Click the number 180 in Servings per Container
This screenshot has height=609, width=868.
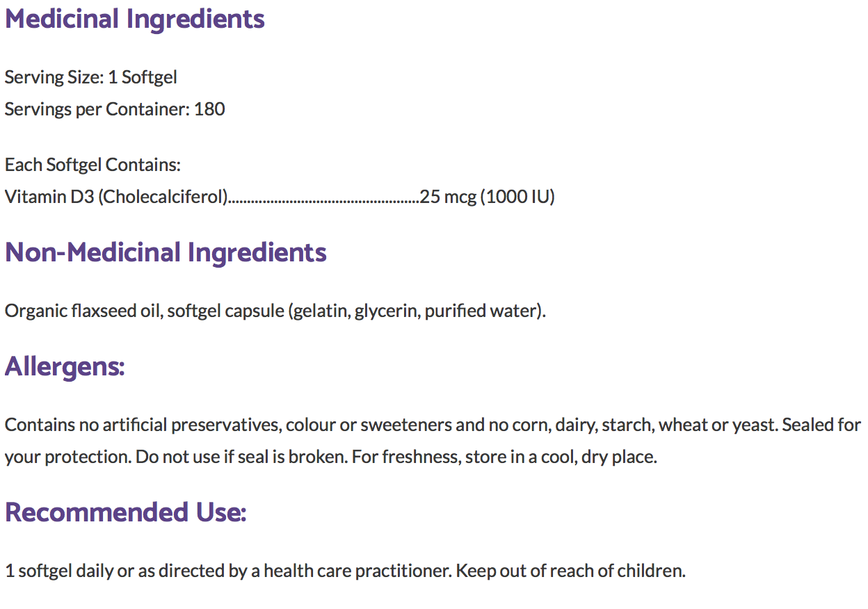click(209, 109)
